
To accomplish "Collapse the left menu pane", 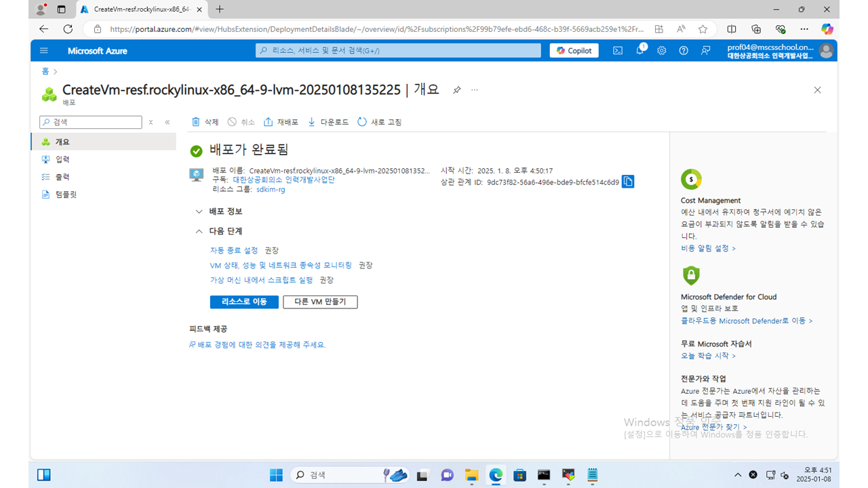I will point(167,123).
